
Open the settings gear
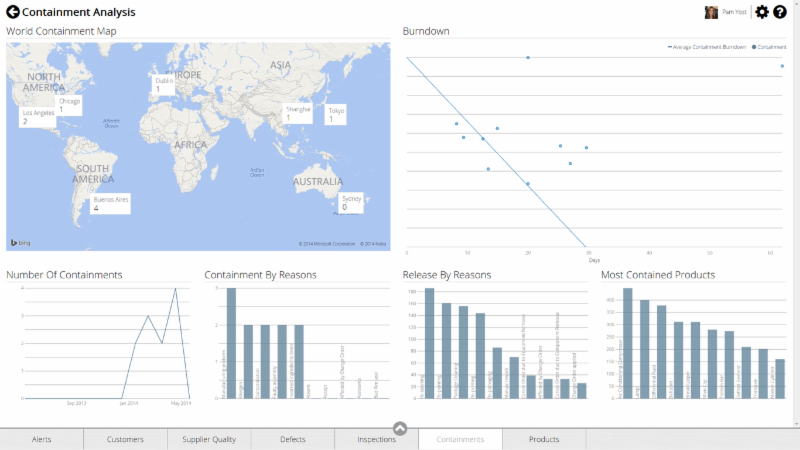pyautogui.click(x=762, y=12)
